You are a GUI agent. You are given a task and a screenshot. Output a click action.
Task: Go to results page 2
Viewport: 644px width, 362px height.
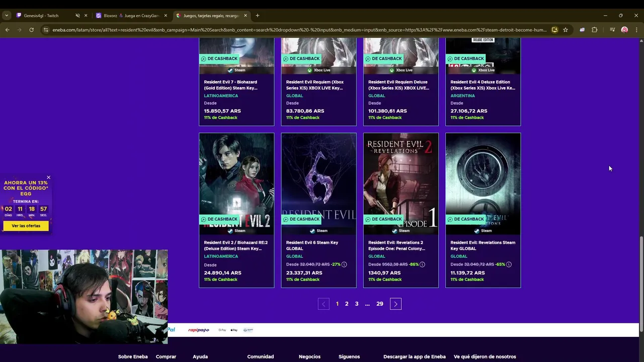pos(347,304)
